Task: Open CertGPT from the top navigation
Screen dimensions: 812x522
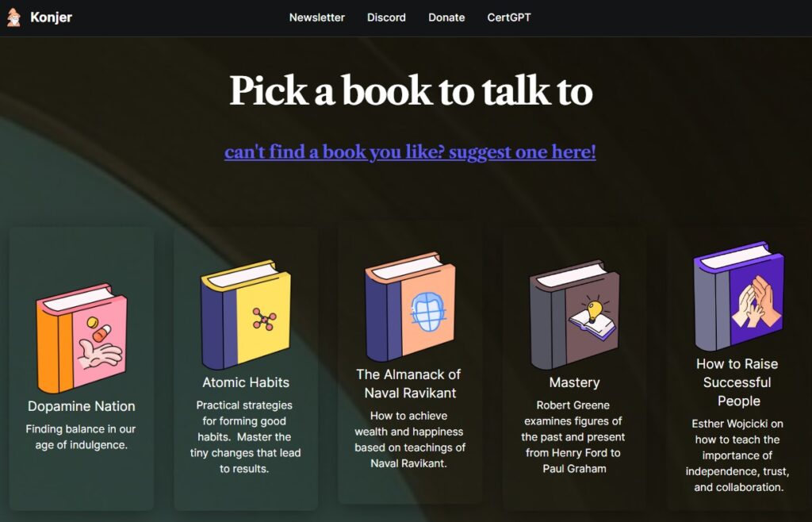Action: pyautogui.click(x=509, y=17)
